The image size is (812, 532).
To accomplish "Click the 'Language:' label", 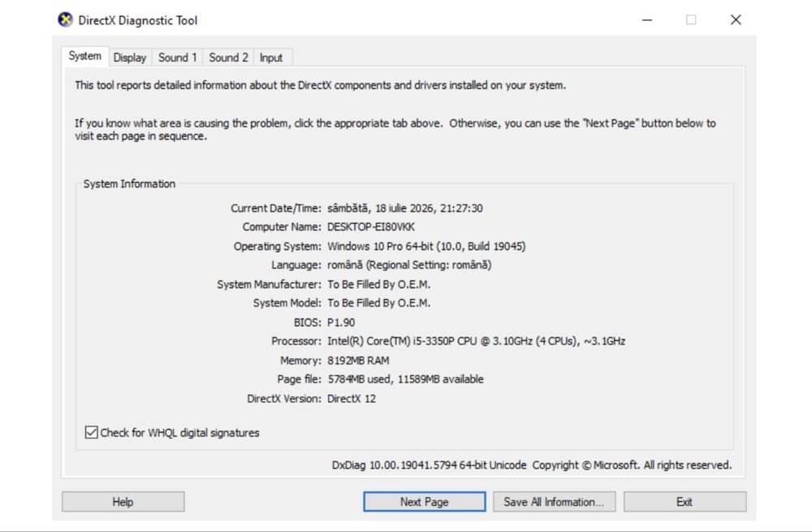I will pos(296,265).
